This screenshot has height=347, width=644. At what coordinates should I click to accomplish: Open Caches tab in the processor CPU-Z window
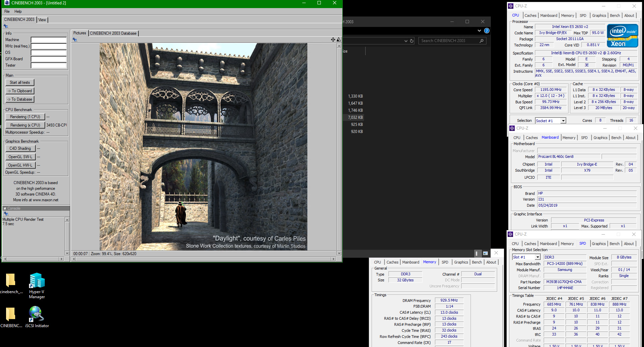pos(530,15)
